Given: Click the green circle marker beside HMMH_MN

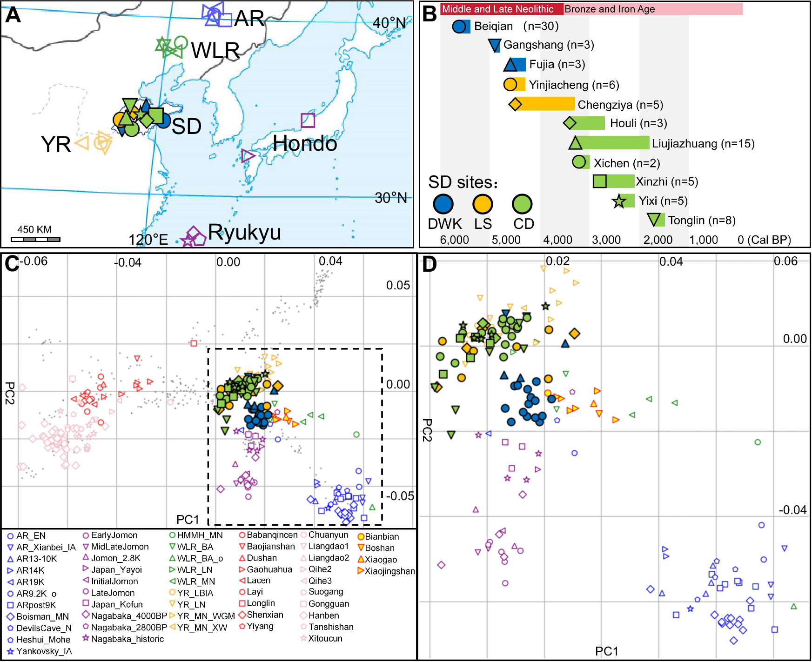Looking at the screenshot, I should (x=172, y=535).
